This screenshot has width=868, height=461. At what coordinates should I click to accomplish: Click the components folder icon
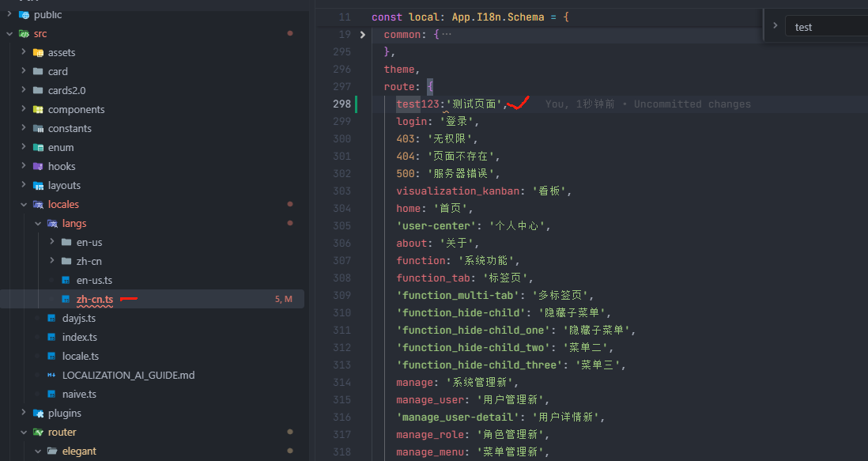pyautogui.click(x=38, y=110)
